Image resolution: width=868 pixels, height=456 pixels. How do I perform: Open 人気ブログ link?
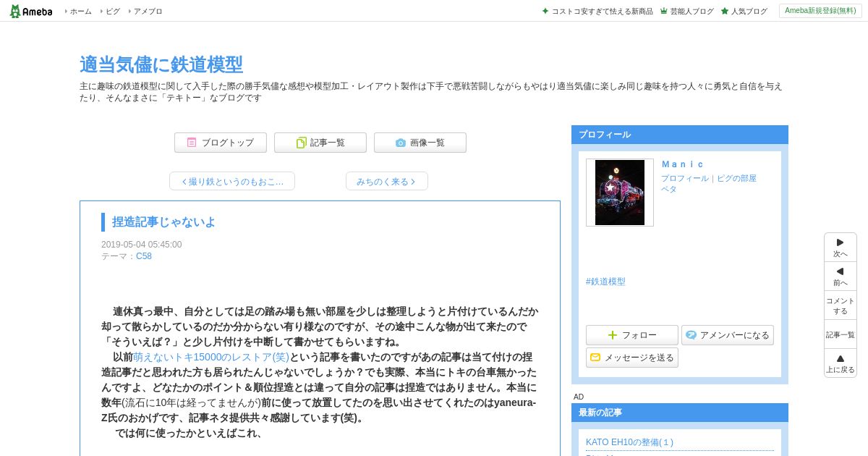749,12
